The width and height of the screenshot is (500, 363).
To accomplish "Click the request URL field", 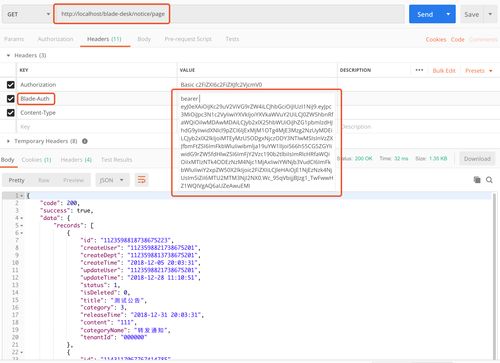I will click(229, 14).
